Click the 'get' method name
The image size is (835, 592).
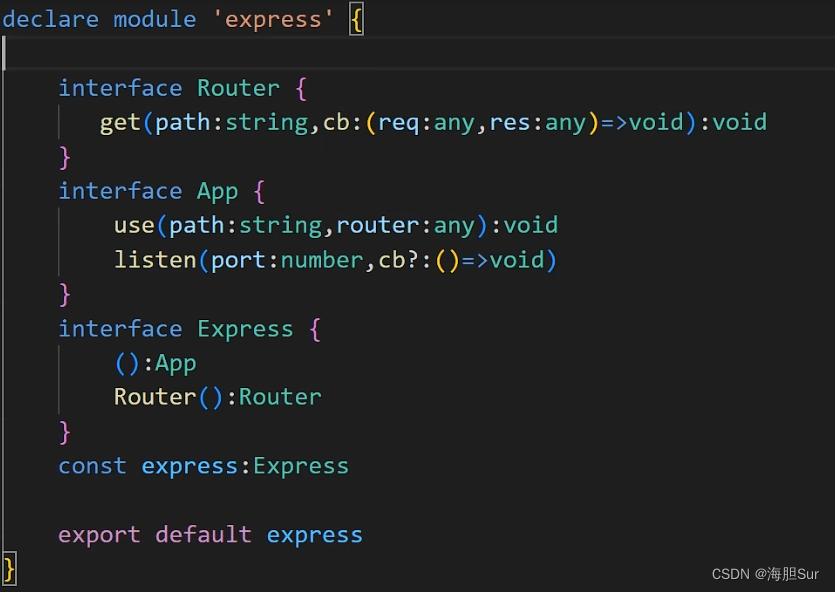[120, 123]
